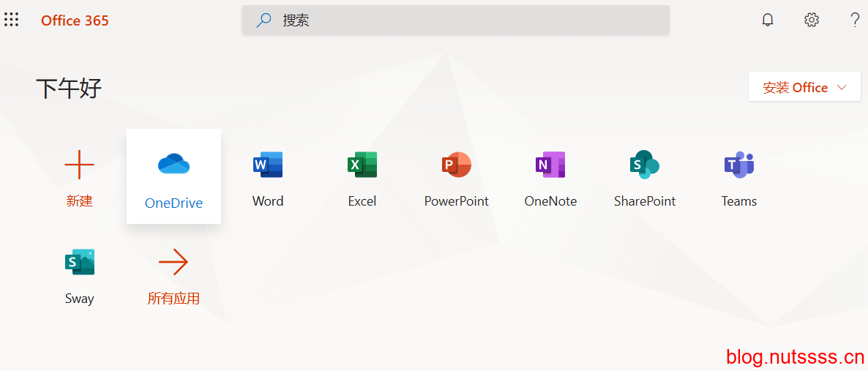Launch the Teams app icon
This screenshot has height=371, width=868.
(739, 165)
